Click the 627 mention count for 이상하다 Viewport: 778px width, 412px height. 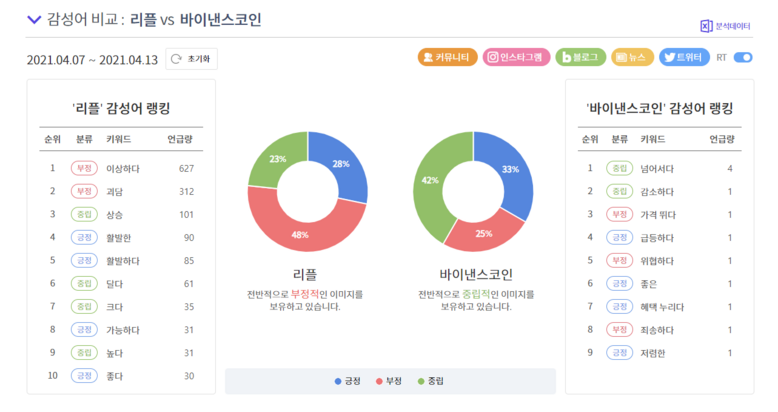click(x=187, y=169)
